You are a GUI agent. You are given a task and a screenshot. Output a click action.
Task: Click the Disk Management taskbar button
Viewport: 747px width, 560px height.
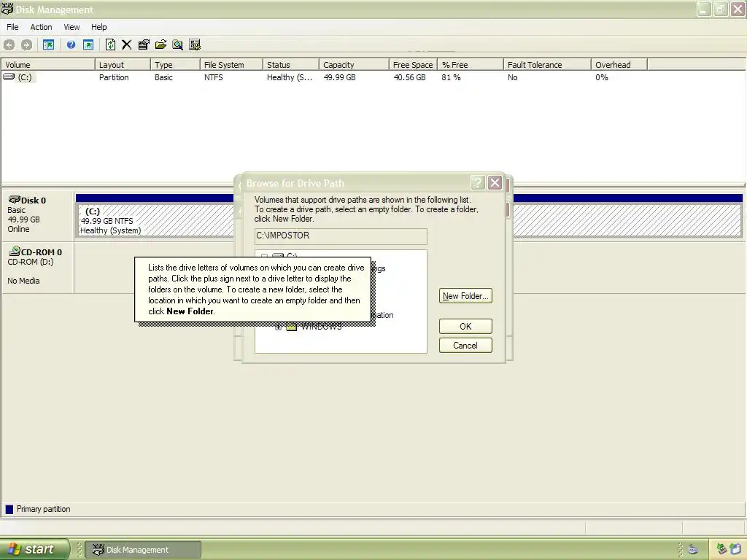143,550
